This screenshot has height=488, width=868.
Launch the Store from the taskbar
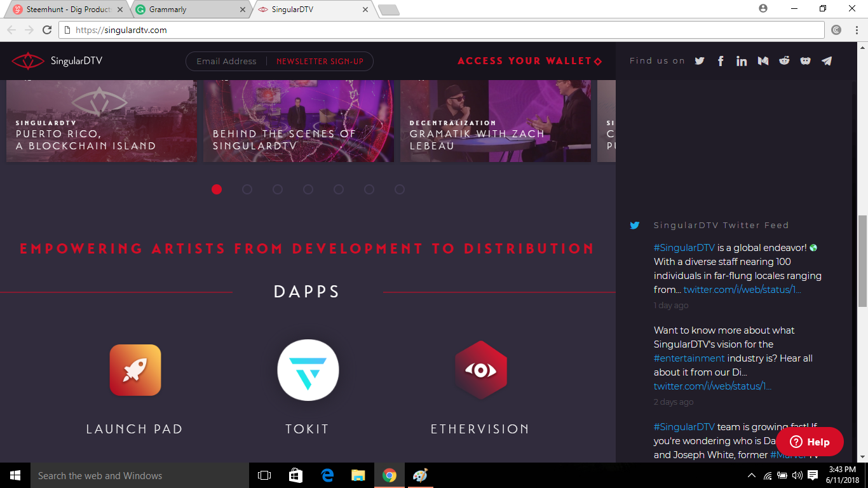[295, 475]
